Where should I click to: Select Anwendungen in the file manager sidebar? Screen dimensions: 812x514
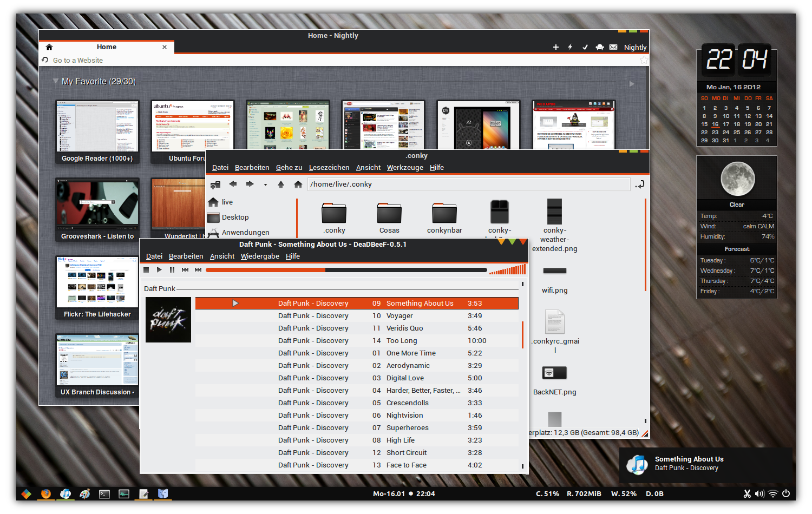click(239, 233)
